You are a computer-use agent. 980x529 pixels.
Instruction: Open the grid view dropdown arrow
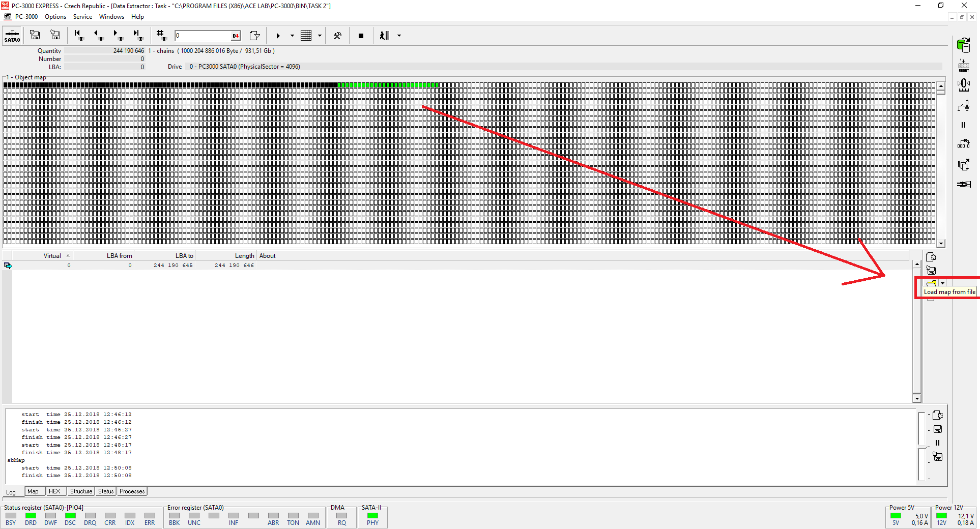(x=320, y=36)
